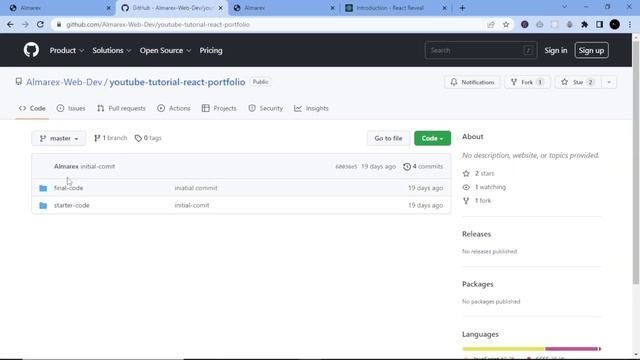Viewport: 640px width, 360px height.
Task: Open the Projects tab
Action: click(219, 108)
